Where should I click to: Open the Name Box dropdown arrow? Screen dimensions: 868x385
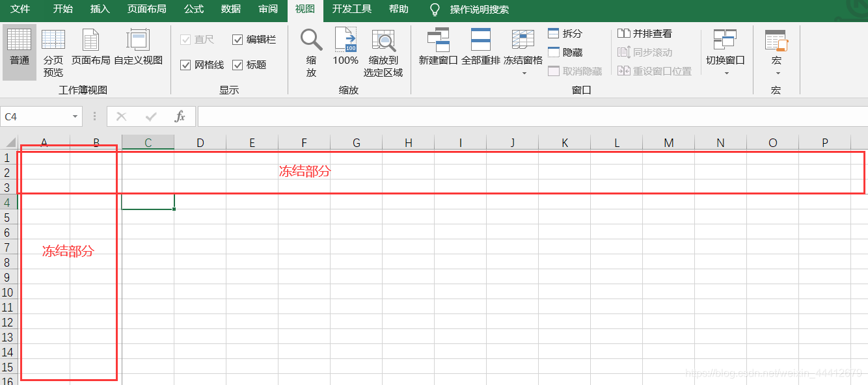75,116
